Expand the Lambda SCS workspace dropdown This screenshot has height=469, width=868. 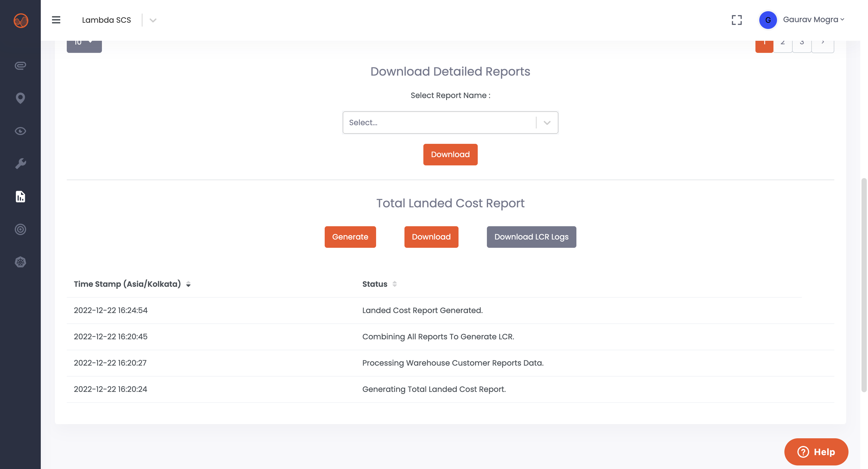pyautogui.click(x=153, y=20)
